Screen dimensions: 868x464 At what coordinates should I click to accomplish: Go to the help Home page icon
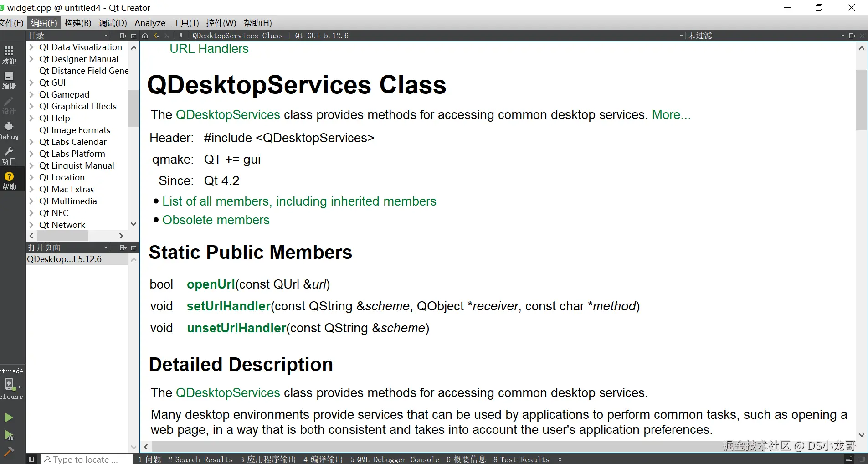[145, 36]
